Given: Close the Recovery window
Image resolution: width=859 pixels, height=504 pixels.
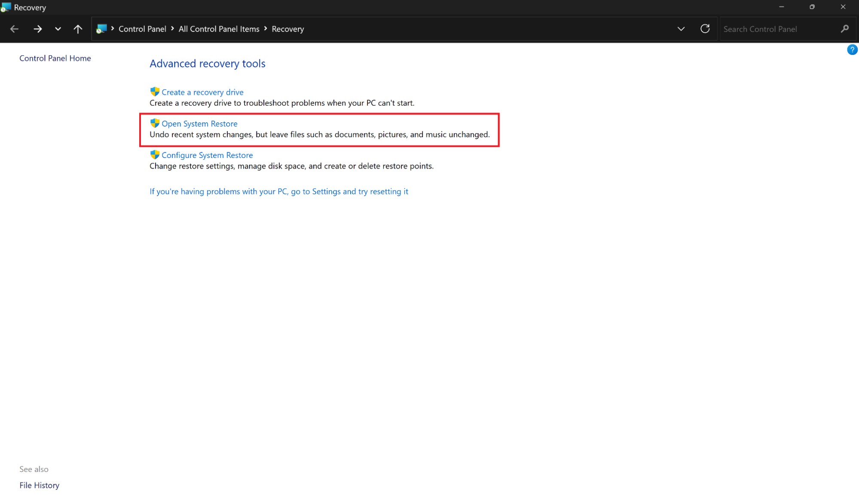Looking at the screenshot, I should click(843, 7).
